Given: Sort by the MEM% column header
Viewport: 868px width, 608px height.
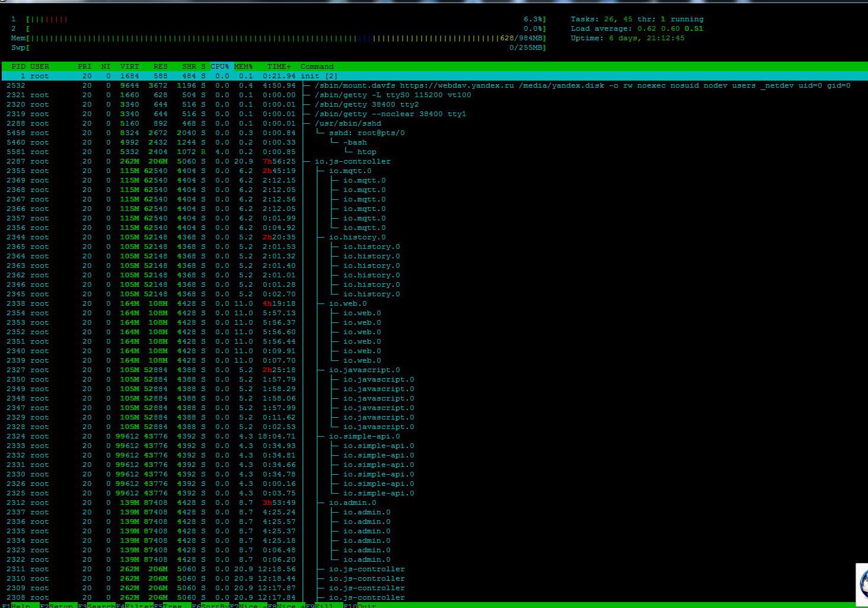Looking at the screenshot, I should click(244, 66).
